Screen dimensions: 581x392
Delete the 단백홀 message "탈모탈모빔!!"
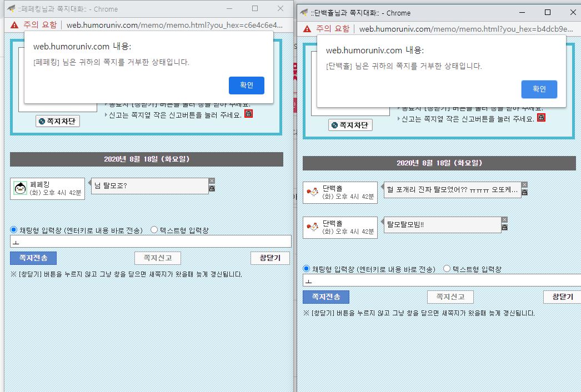[504, 220]
